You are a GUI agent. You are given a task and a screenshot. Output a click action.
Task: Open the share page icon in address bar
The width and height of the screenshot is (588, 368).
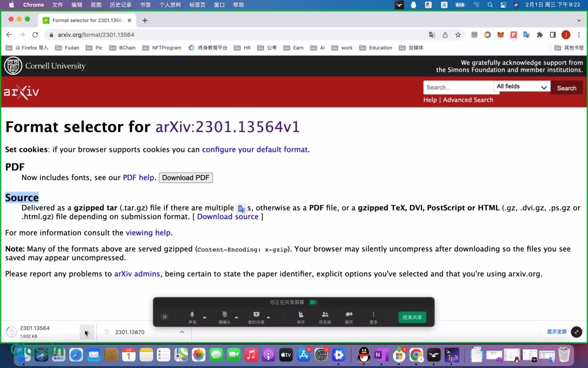(445, 35)
